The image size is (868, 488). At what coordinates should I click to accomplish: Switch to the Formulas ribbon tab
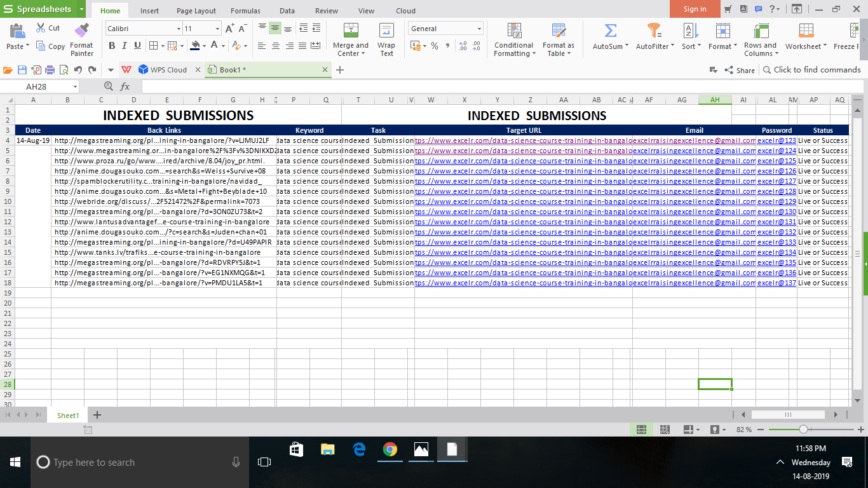click(x=245, y=11)
